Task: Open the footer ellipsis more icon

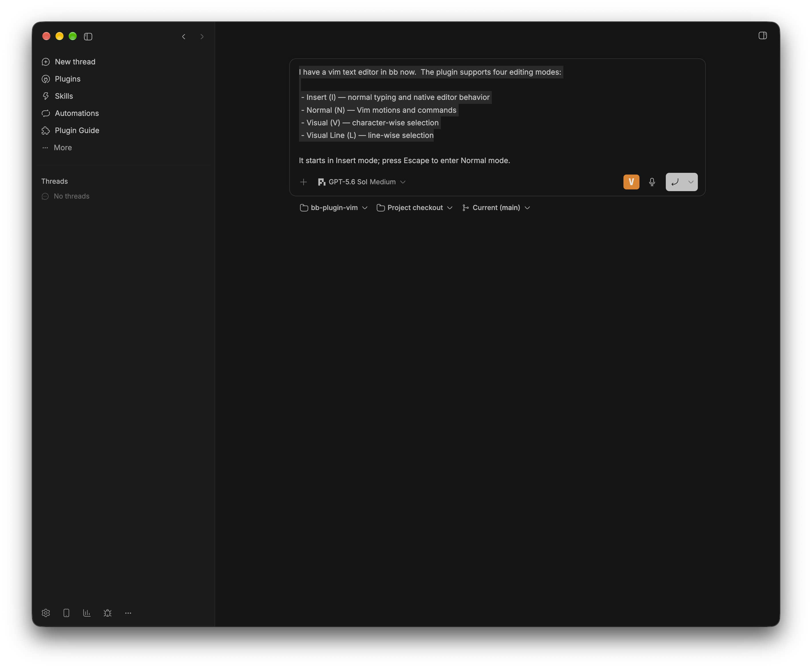Action: pos(128,613)
